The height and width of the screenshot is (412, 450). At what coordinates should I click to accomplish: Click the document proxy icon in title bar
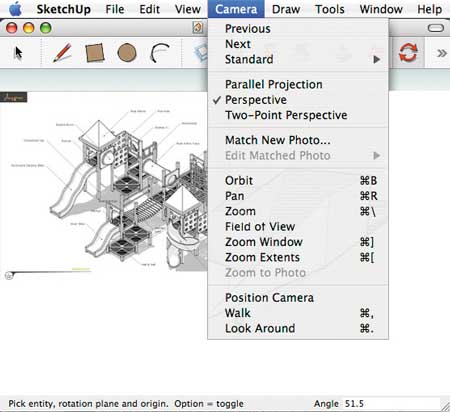(198, 28)
